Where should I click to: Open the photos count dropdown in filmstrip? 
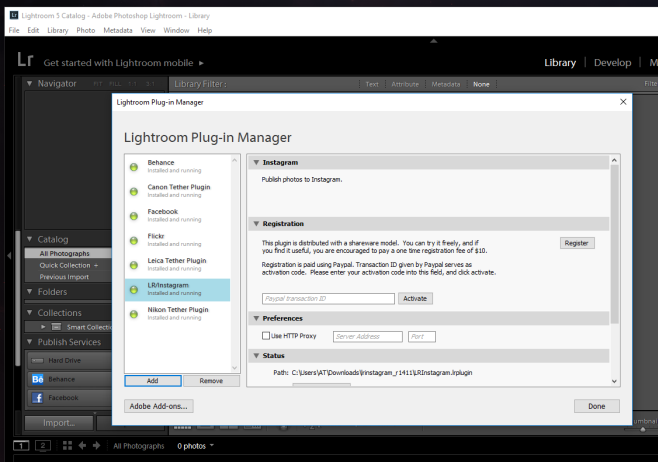pyautogui.click(x=212, y=445)
